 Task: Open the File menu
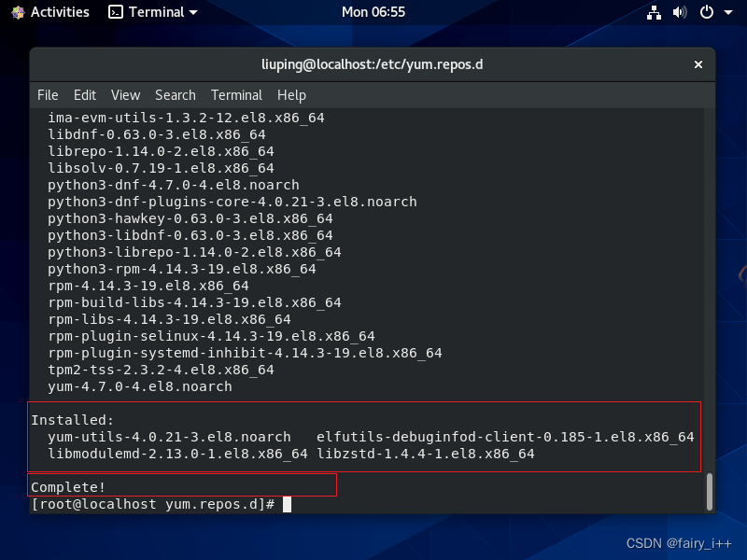48,94
